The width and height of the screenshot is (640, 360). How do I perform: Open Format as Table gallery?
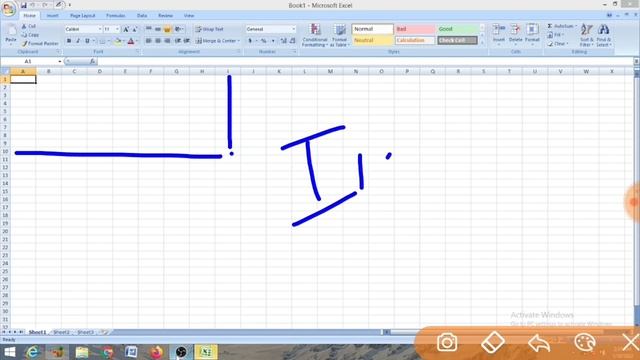point(339,36)
